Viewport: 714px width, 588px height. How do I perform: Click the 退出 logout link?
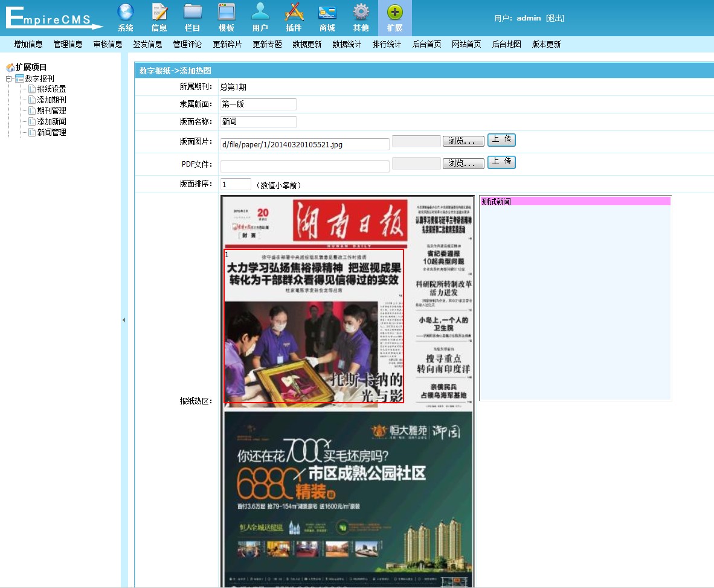pyautogui.click(x=555, y=18)
